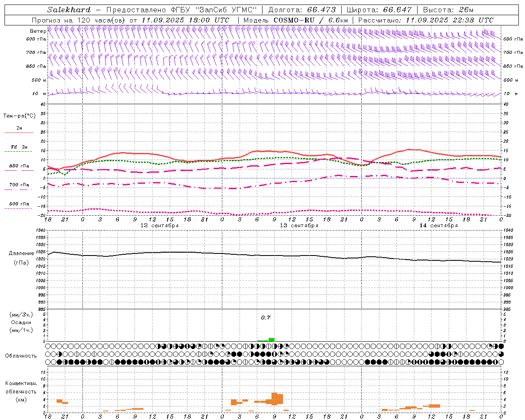Click the black pressure curve line
Viewport: 525px width, 420px height.
click(x=274, y=256)
